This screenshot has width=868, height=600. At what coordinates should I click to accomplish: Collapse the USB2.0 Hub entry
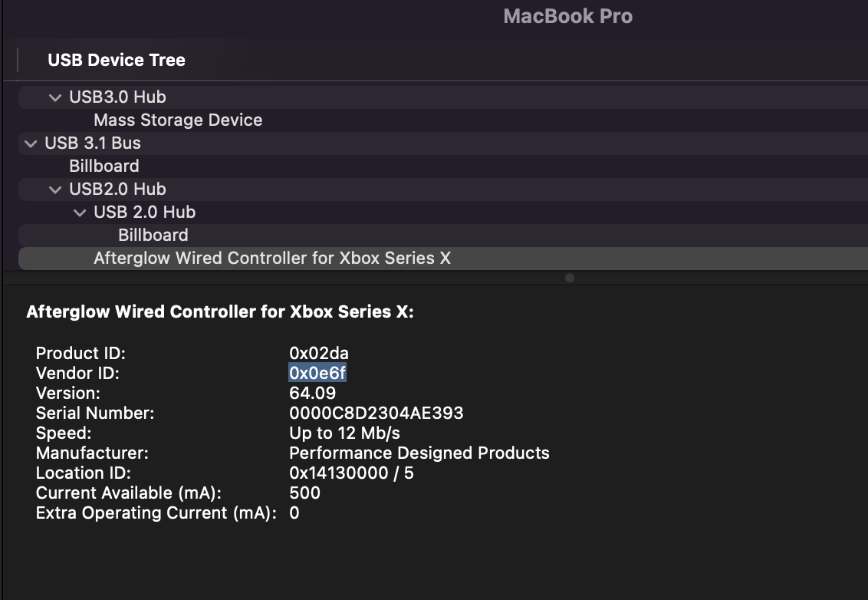(54, 189)
